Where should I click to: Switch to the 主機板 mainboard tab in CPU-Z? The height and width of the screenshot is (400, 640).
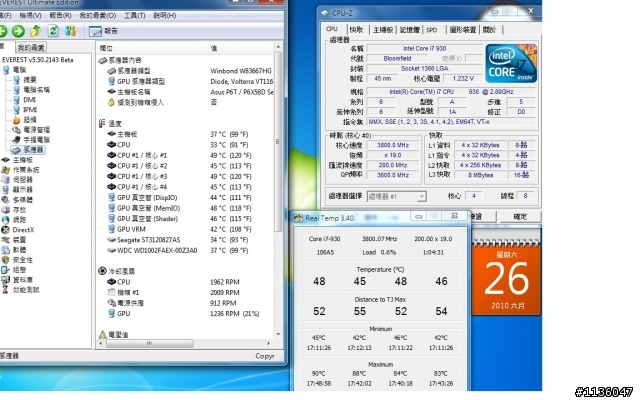click(383, 30)
